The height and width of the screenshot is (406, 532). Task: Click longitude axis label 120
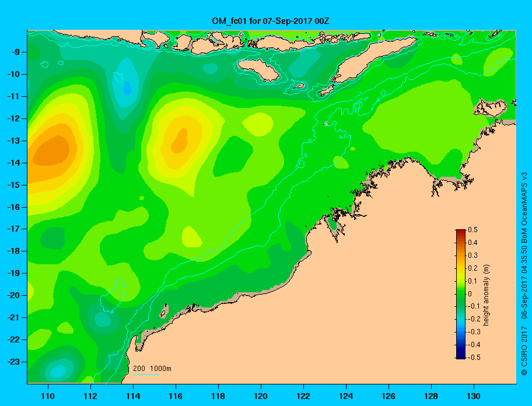coord(261,396)
